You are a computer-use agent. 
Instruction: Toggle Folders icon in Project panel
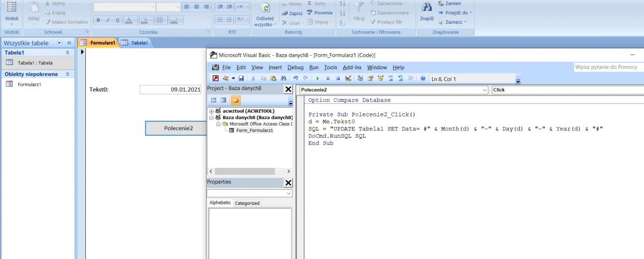pos(236,100)
